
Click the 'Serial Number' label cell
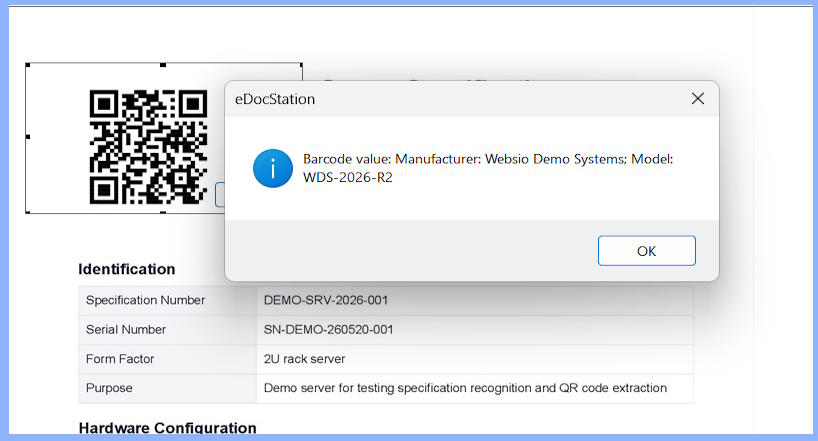click(x=167, y=329)
